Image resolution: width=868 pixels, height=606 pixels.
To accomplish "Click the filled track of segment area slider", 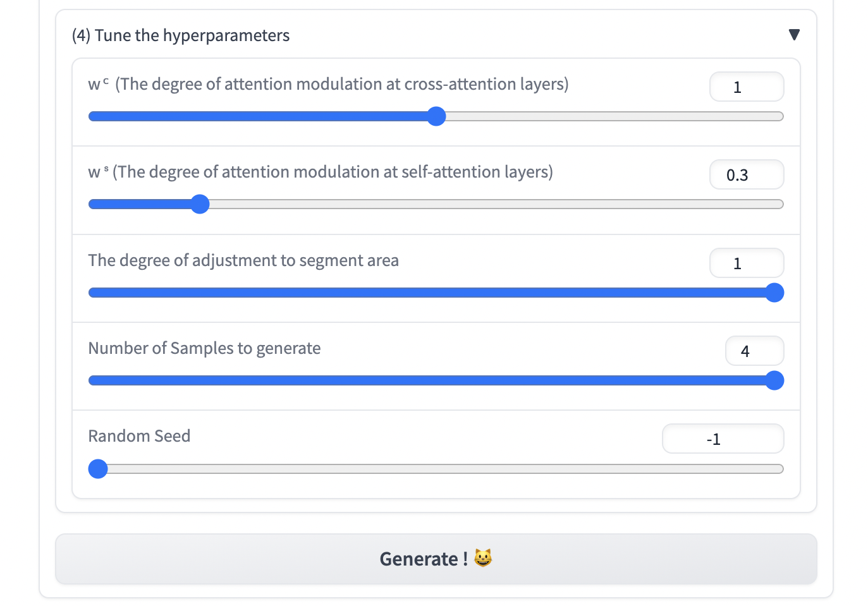I will click(430, 293).
